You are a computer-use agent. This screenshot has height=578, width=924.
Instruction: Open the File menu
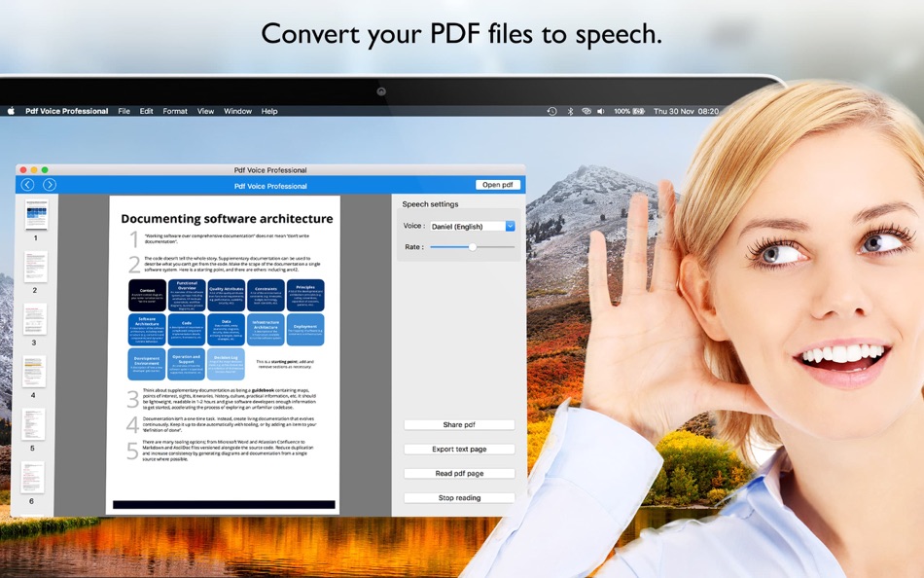click(x=124, y=111)
